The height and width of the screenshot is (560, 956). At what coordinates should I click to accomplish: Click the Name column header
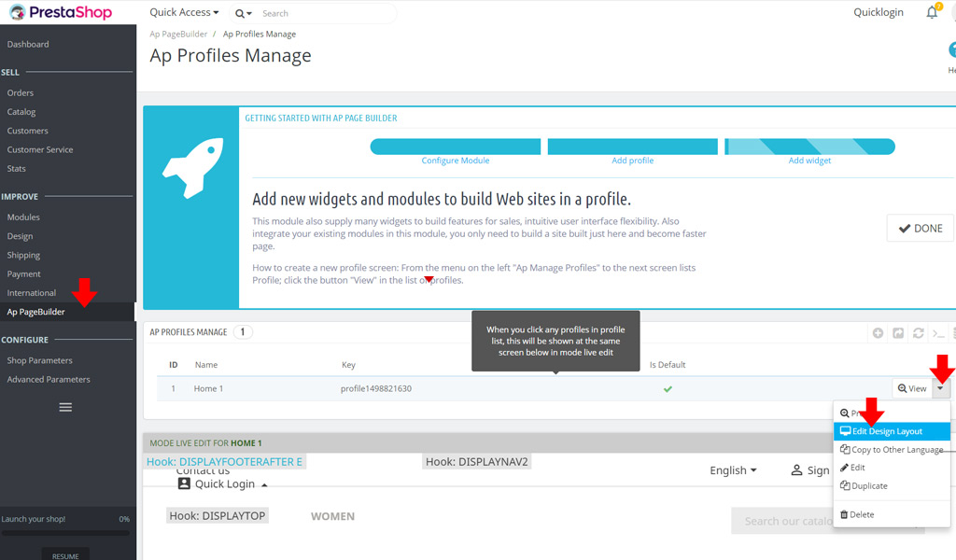[x=206, y=364]
